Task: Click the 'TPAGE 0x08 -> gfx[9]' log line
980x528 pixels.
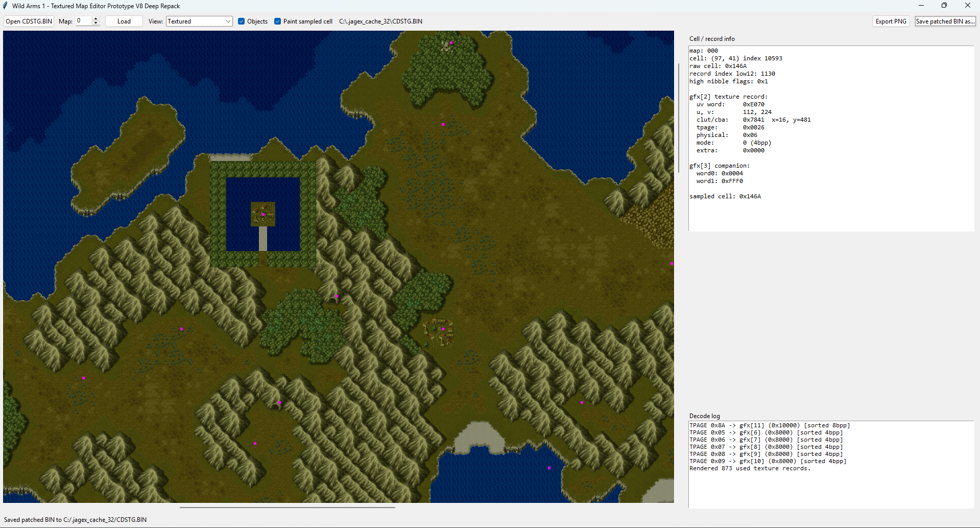Action: (766, 454)
